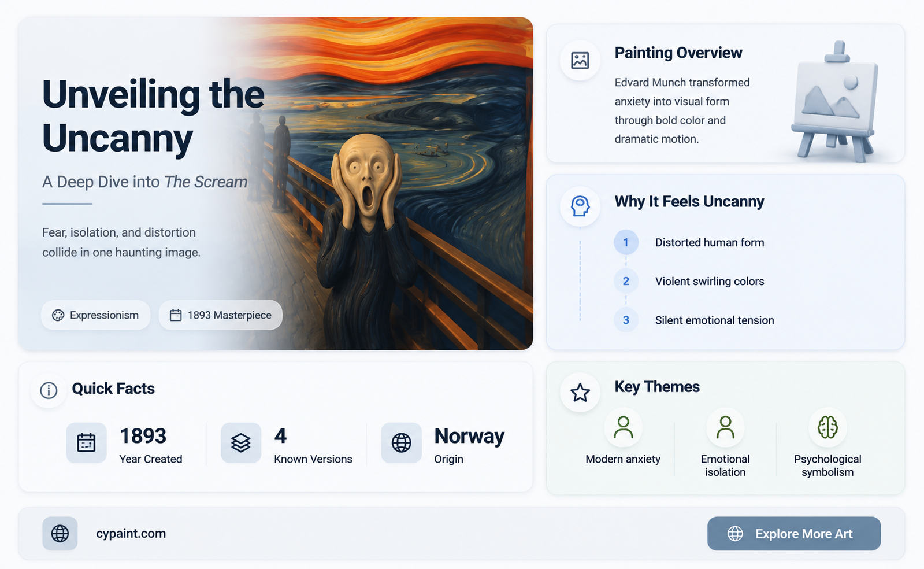The image size is (924, 569).
Task: Click the head icon beside Why It Feels Uncanny
Action: [x=580, y=206]
